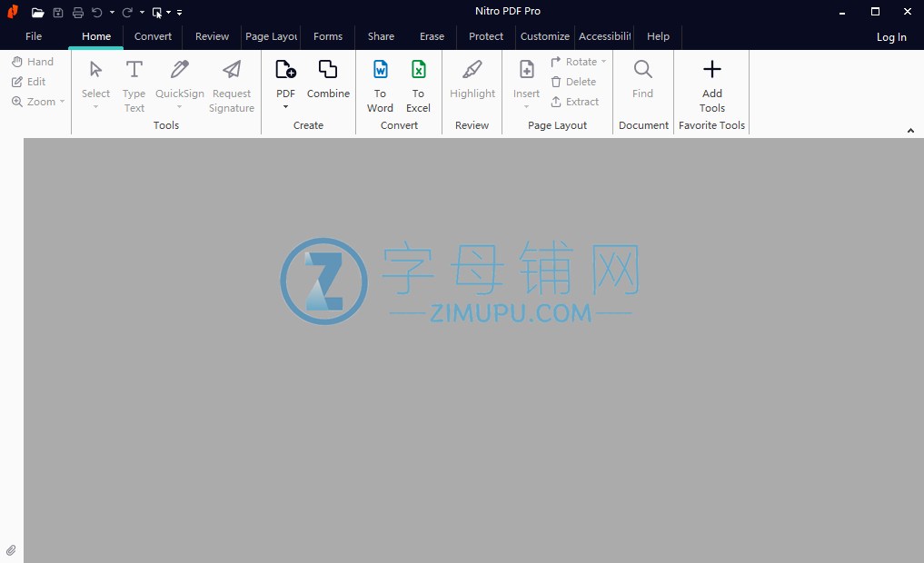This screenshot has height=563, width=924.
Task: Open a file with the folder icon
Action: [x=38, y=13]
